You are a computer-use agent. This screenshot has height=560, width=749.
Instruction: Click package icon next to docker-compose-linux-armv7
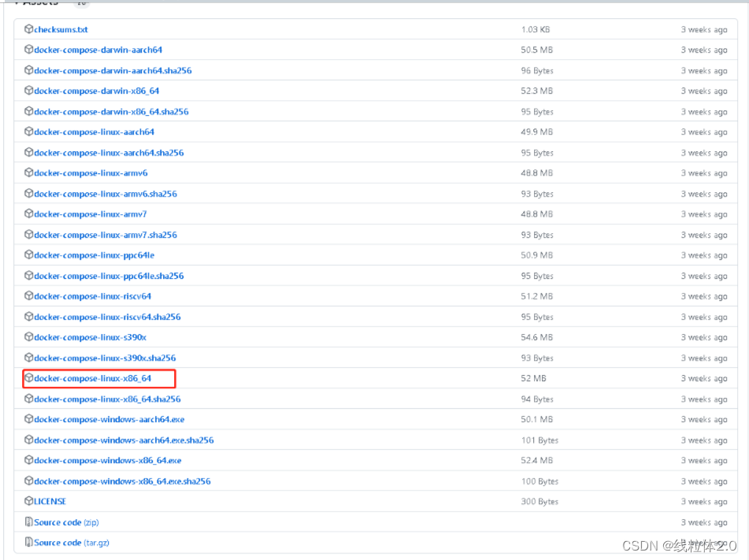click(28, 213)
